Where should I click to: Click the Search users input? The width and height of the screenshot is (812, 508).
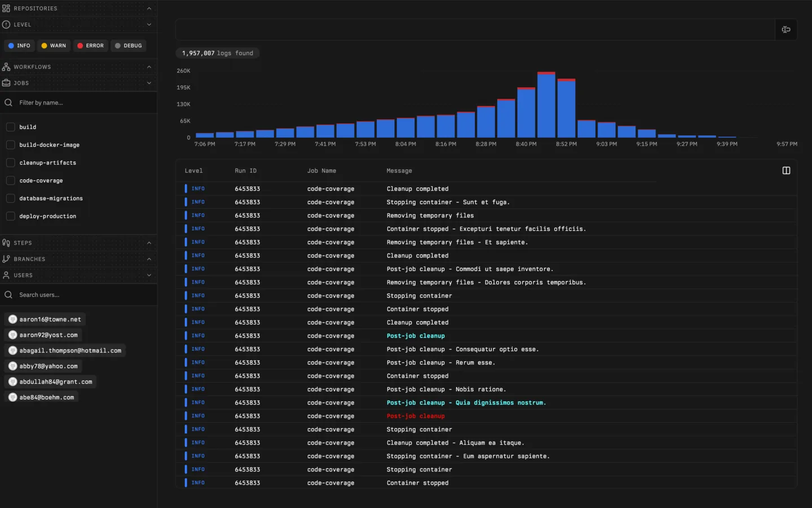click(x=78, y=295)
